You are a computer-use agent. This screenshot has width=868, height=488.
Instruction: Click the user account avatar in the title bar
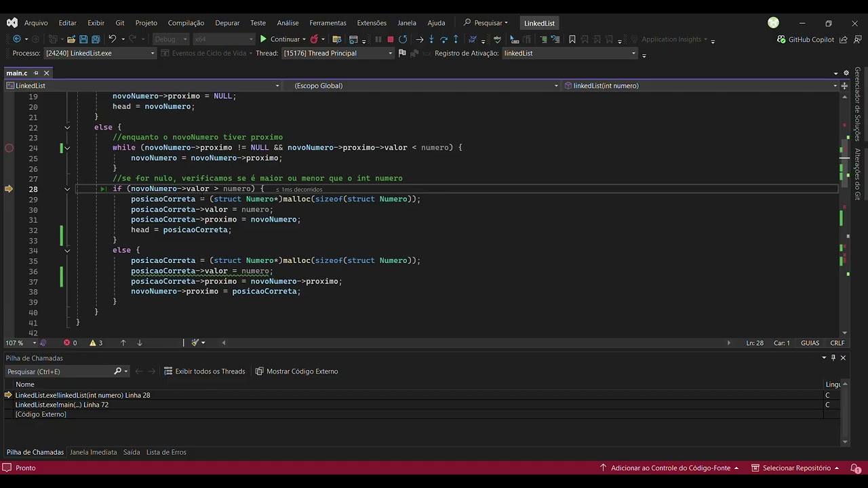coord(773,22)
